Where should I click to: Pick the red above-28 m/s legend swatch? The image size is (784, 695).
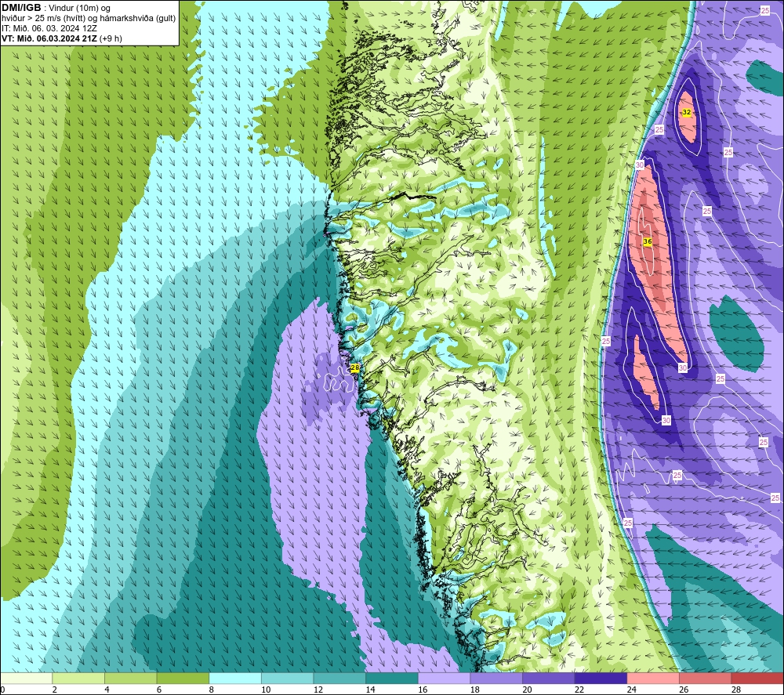(757, 678)
